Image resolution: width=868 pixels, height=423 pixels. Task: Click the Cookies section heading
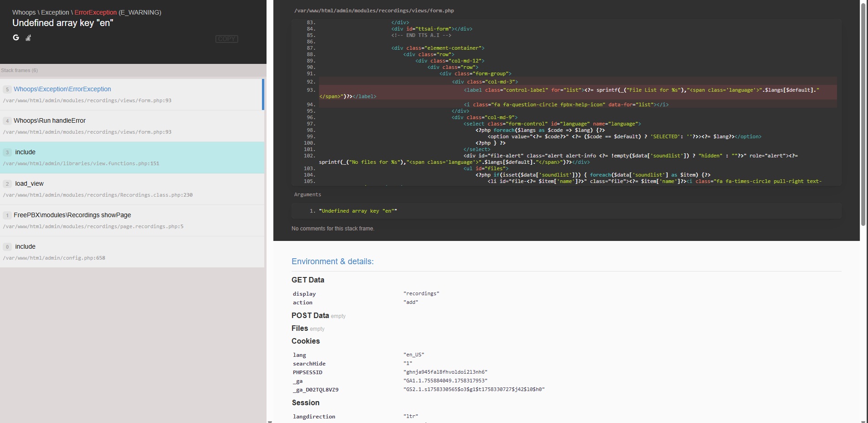click(x=305, y=341)
